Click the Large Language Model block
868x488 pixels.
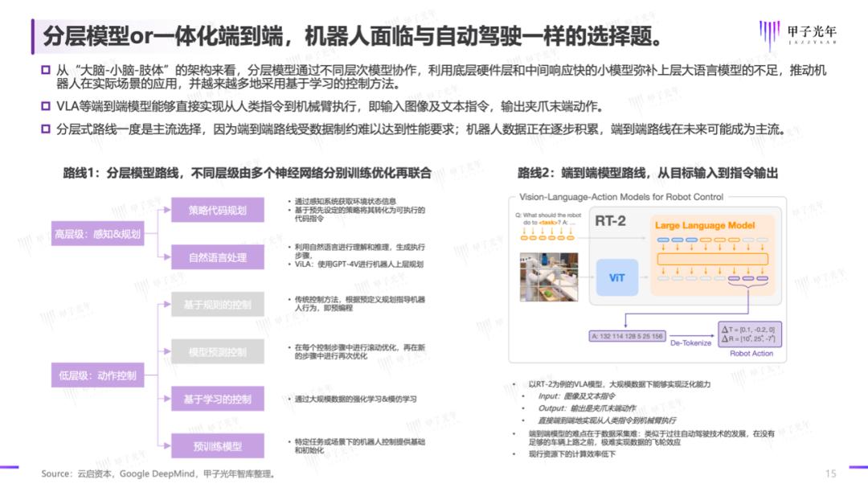pos(710,226)
